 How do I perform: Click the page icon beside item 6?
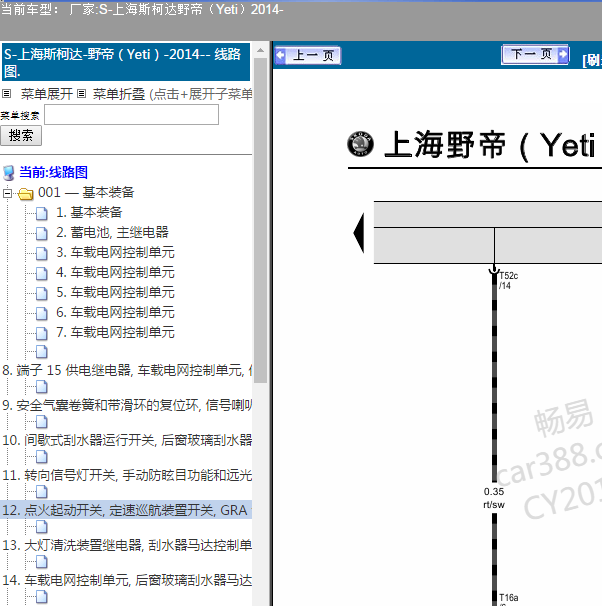click(42, 313)
